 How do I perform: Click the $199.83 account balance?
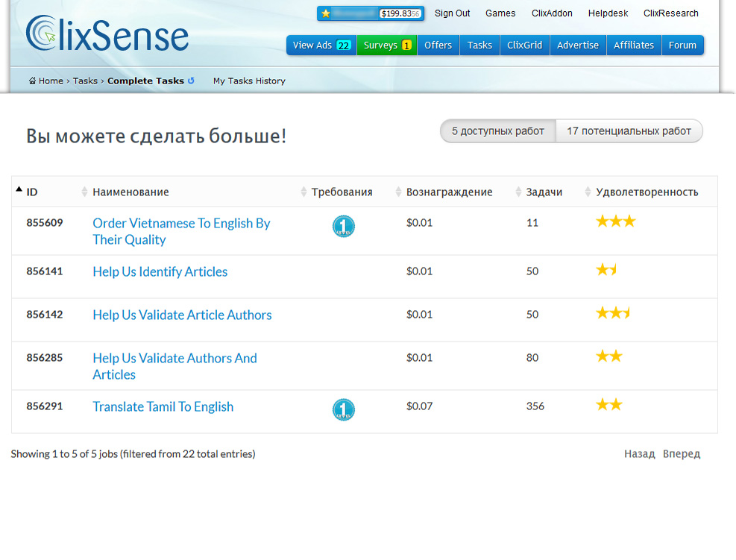click(x=400, y=13)
